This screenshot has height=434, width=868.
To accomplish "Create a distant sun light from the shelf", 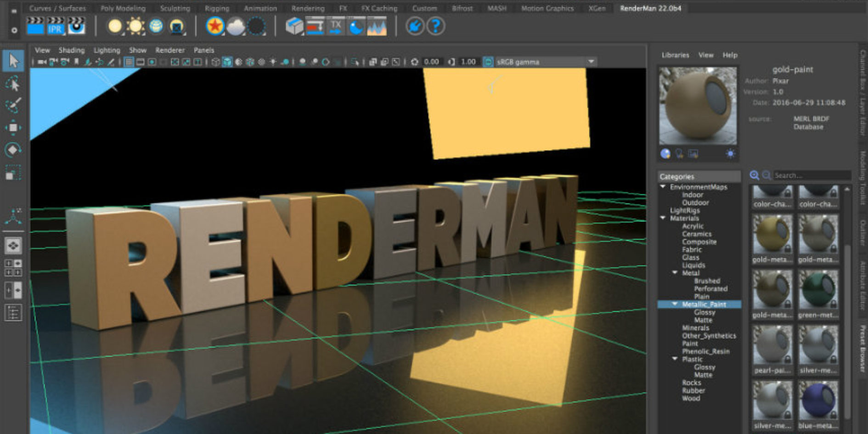I will (x=135, y=26).
